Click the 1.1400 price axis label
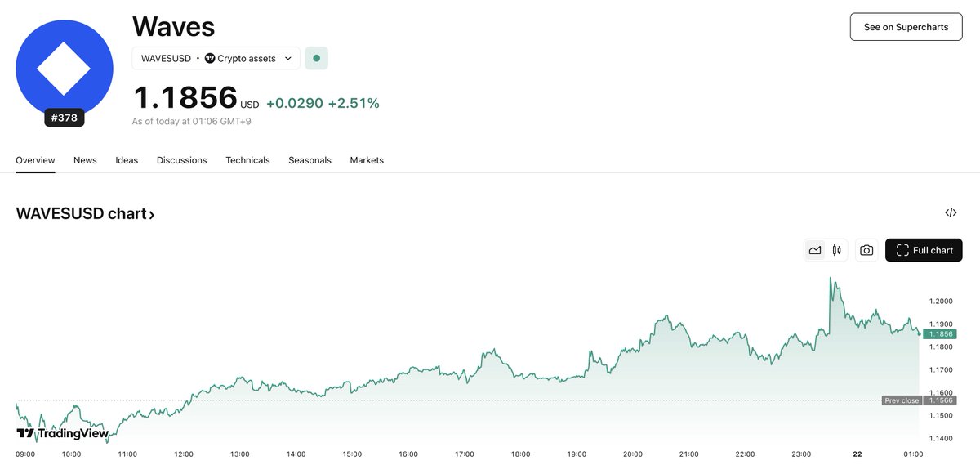This screenshot has height=474, width=980. point(941,439)
